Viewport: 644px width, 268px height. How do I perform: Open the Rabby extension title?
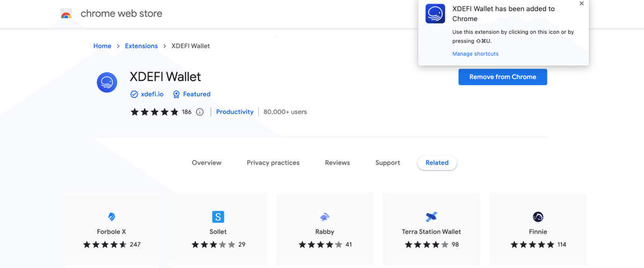point(325,232)
